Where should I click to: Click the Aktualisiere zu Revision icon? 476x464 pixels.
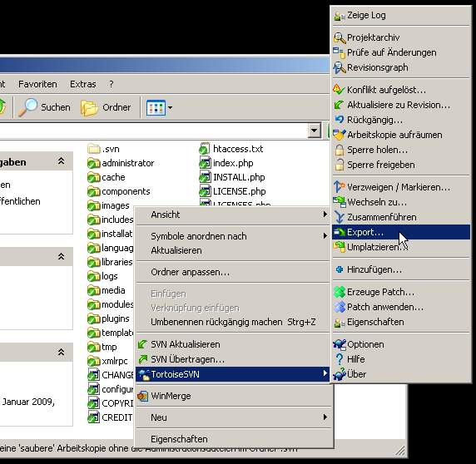(339, 105)
